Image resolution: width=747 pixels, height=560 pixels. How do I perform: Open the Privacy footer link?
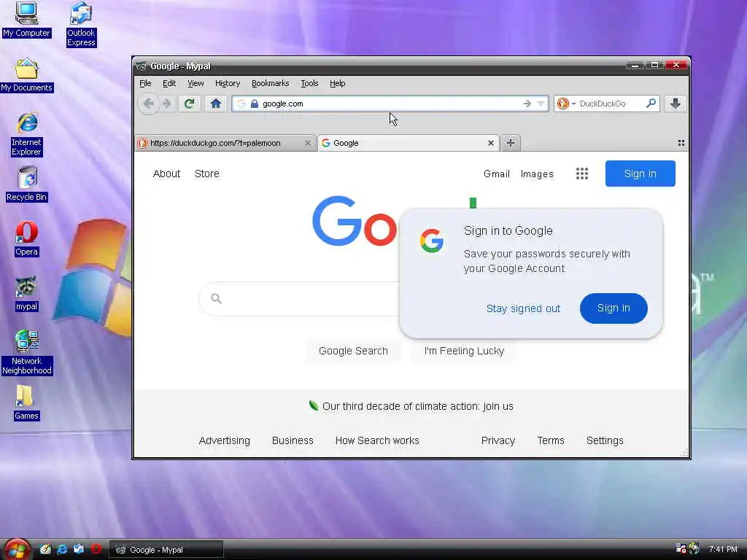point(498,440)
